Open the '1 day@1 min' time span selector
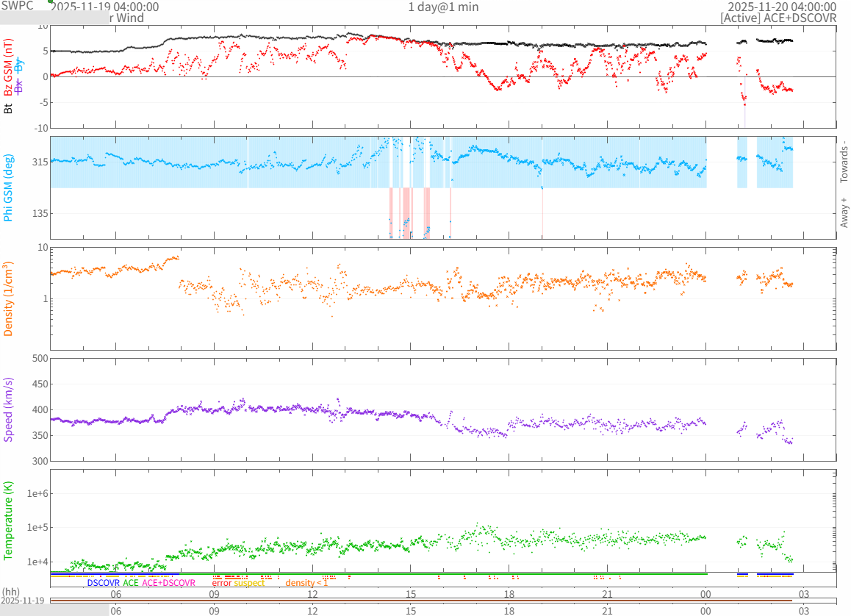 tap(443, 7)
